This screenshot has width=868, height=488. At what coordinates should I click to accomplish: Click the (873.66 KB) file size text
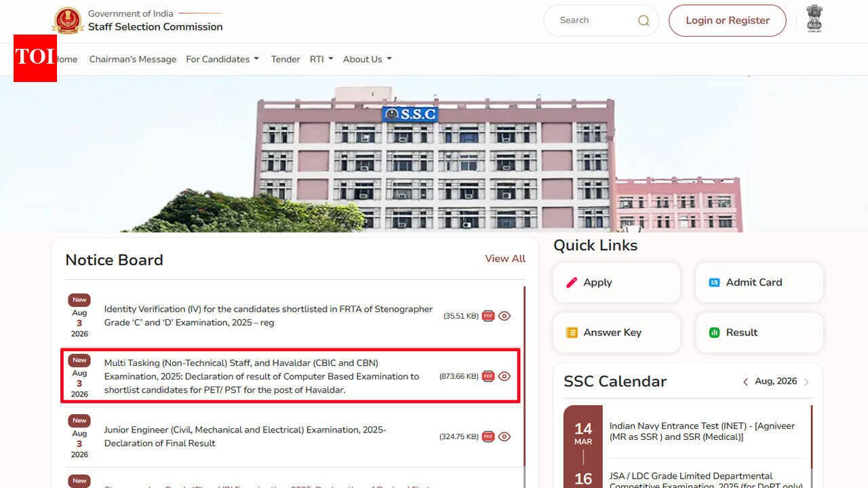point(458,376)
